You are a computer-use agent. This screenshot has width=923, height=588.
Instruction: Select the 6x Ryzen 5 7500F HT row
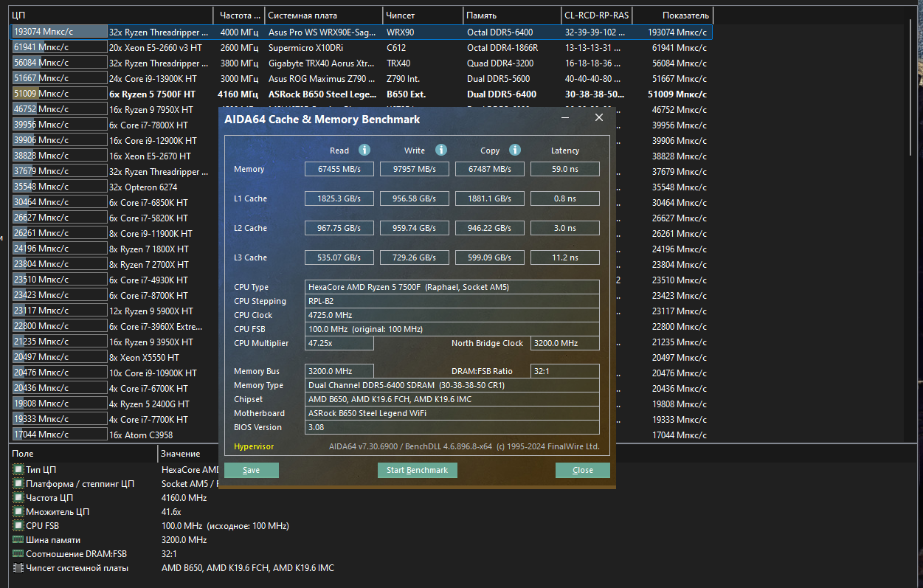pyautogui.click(x=362, y=94)
